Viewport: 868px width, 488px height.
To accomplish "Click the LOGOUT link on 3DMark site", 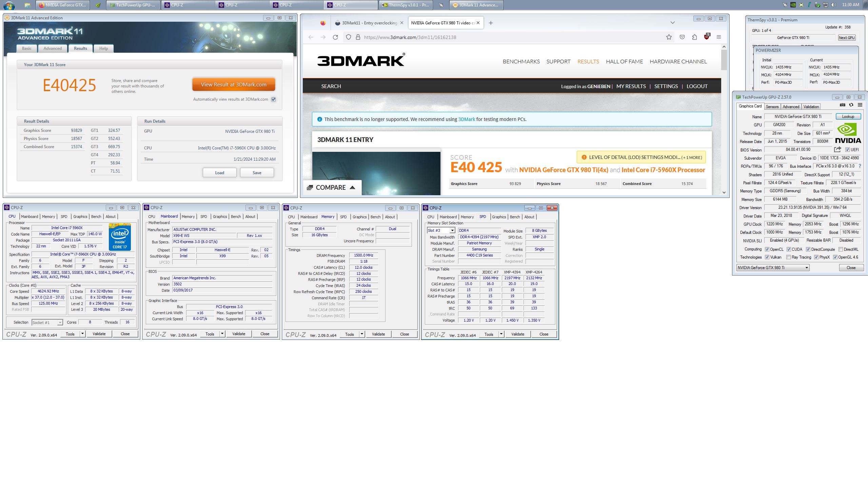I will [697, 86].
